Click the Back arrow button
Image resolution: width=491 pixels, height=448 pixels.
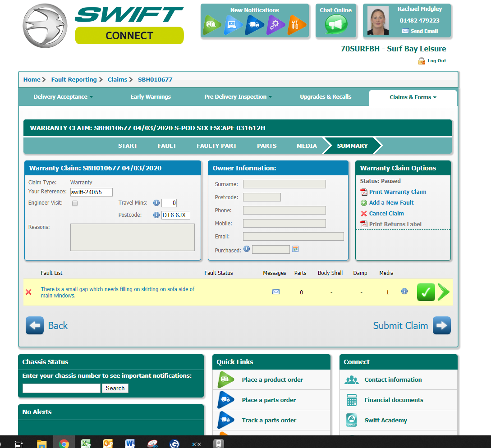35,325
